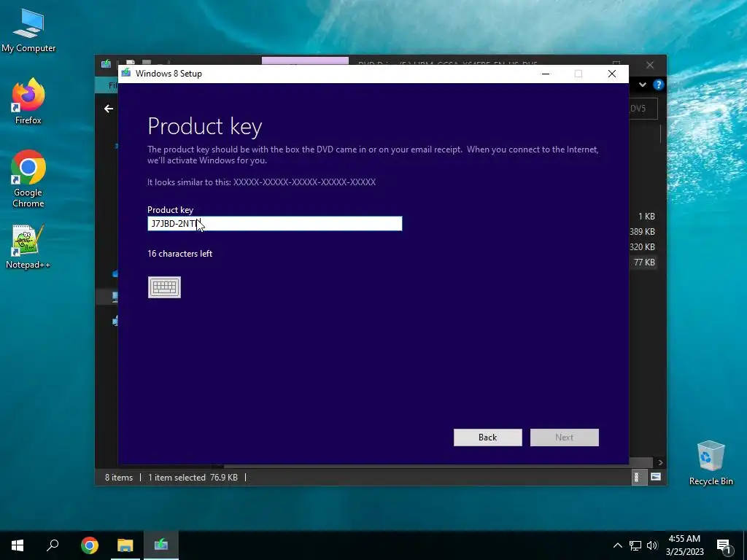
Task: Expand the Explorer ribbon chevron
Action: point(643,85)
